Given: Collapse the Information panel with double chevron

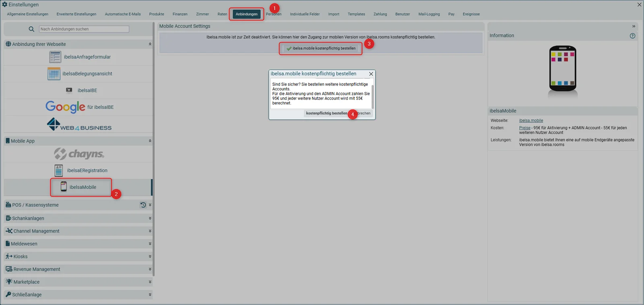Looking at the screenshot, I should pyautogui.click(x=634, y=26).
